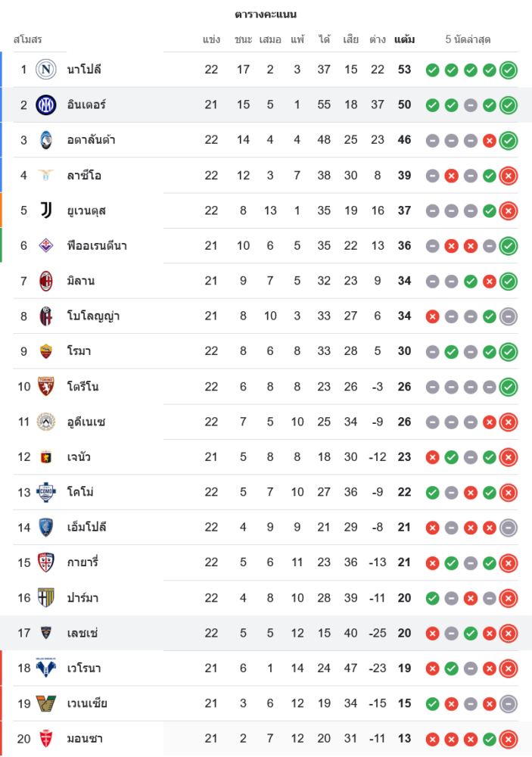Click the Genoa club crest
Screen dimensions: 532x757
[46, 457]
